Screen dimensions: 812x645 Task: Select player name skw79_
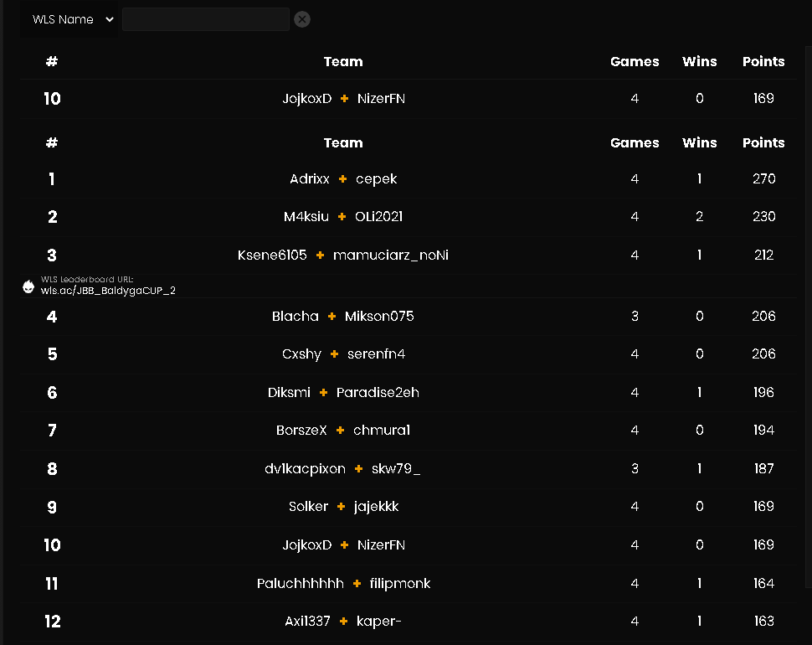coord(396,468)
